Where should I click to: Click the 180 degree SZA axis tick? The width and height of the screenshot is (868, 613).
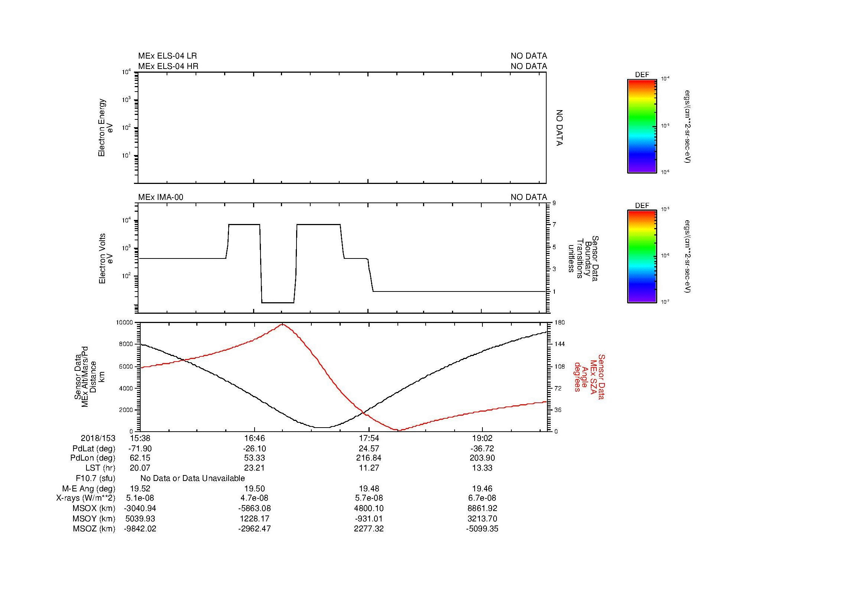560,323
